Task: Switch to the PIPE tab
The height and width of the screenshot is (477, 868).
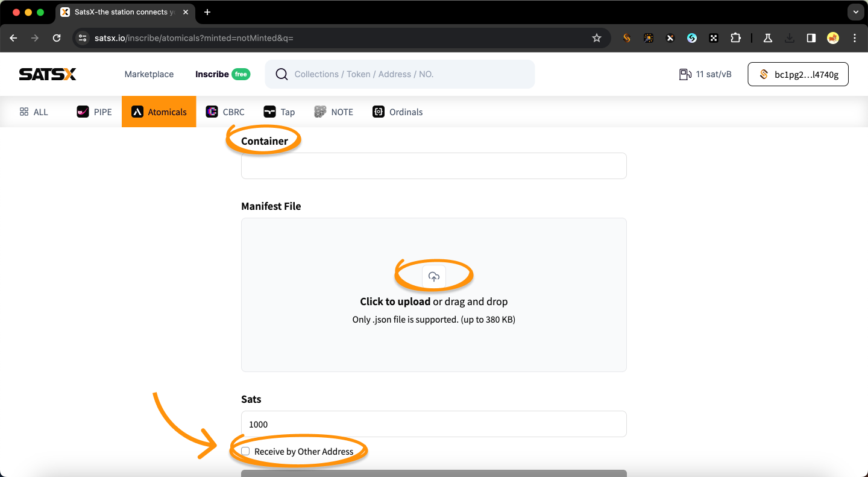Action: (x=95, y=112)
